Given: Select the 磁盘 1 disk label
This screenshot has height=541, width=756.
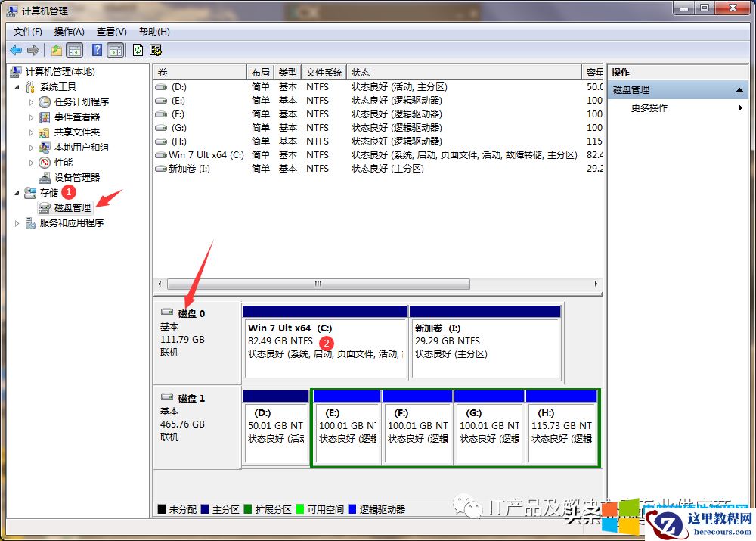Looking at the screenshot, I should [191, 399].
